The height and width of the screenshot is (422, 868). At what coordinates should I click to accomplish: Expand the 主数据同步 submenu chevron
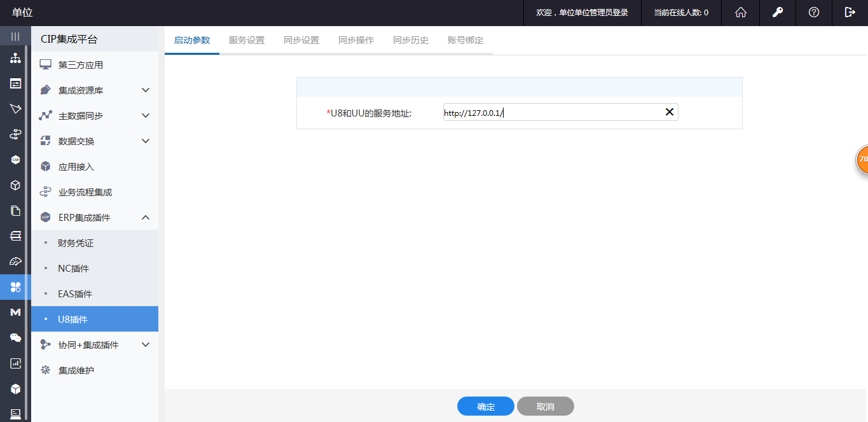click(146, 116)
